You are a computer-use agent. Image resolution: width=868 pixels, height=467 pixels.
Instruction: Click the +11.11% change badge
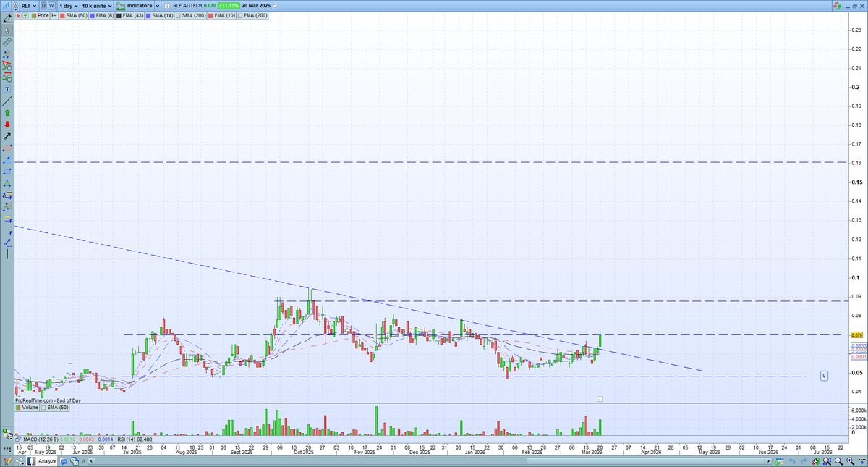(x=229, y=5)
